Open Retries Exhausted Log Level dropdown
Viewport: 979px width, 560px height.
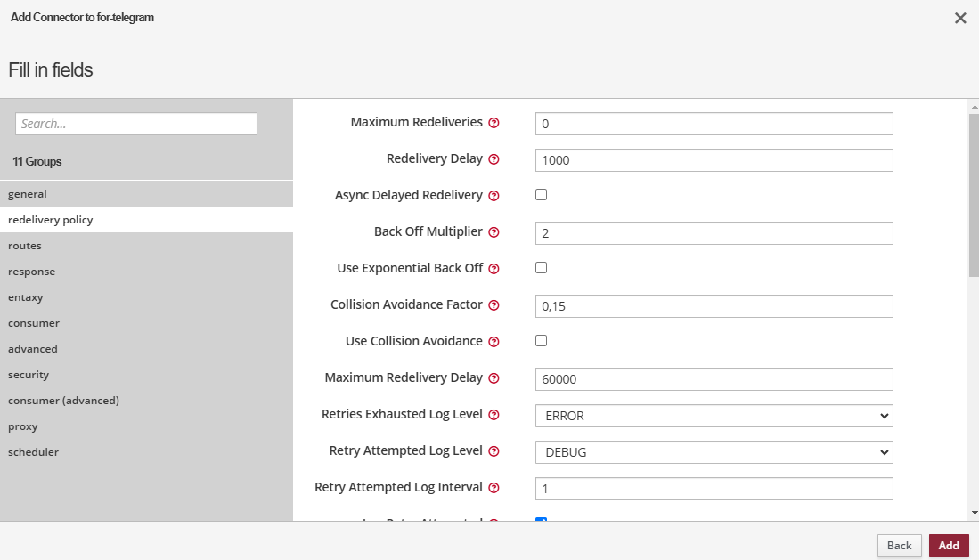tap(714, 416)
